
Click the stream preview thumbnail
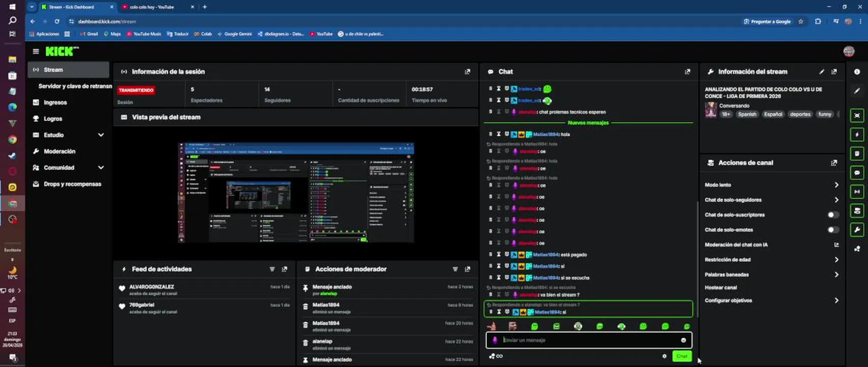tap(296, 193)
